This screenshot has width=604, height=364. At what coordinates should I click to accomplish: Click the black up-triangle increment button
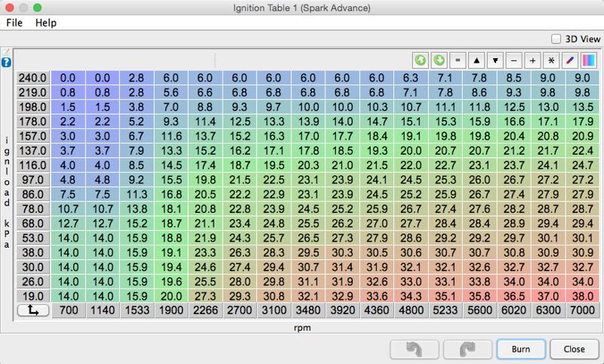476,60
